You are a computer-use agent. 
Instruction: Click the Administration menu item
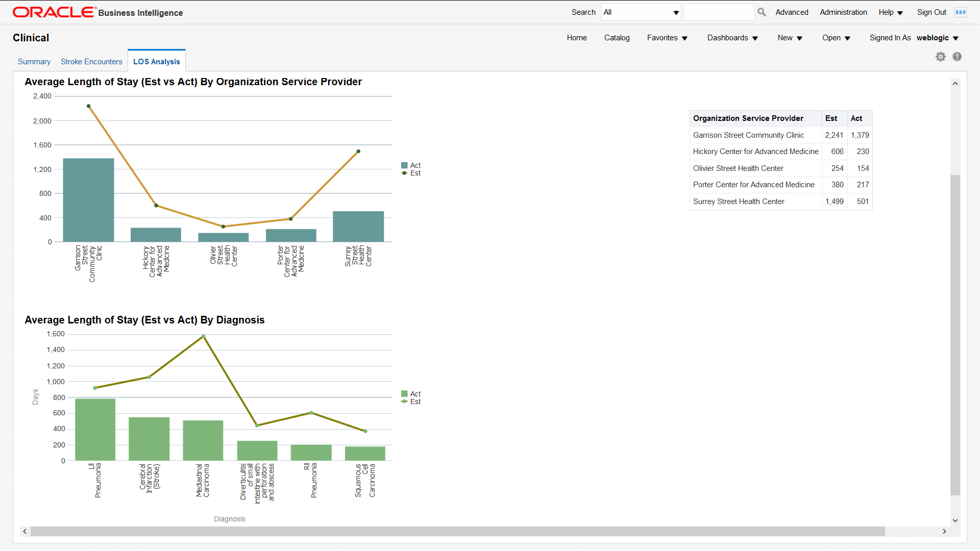(843, 12)
